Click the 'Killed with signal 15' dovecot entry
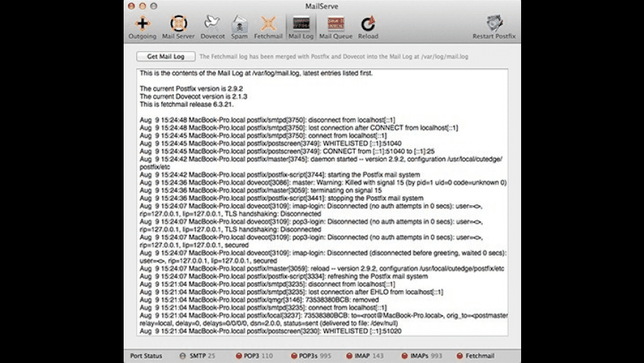 323,182
